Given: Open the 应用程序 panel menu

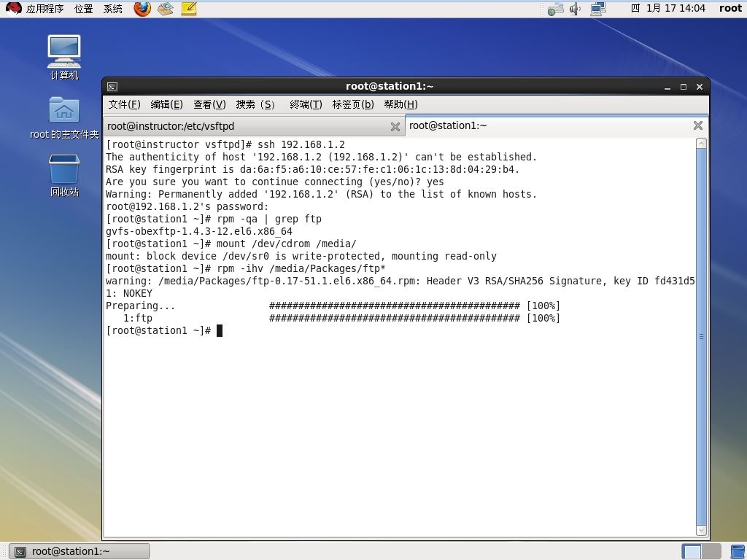Looking at the screenshot, I should pos(44,9).
